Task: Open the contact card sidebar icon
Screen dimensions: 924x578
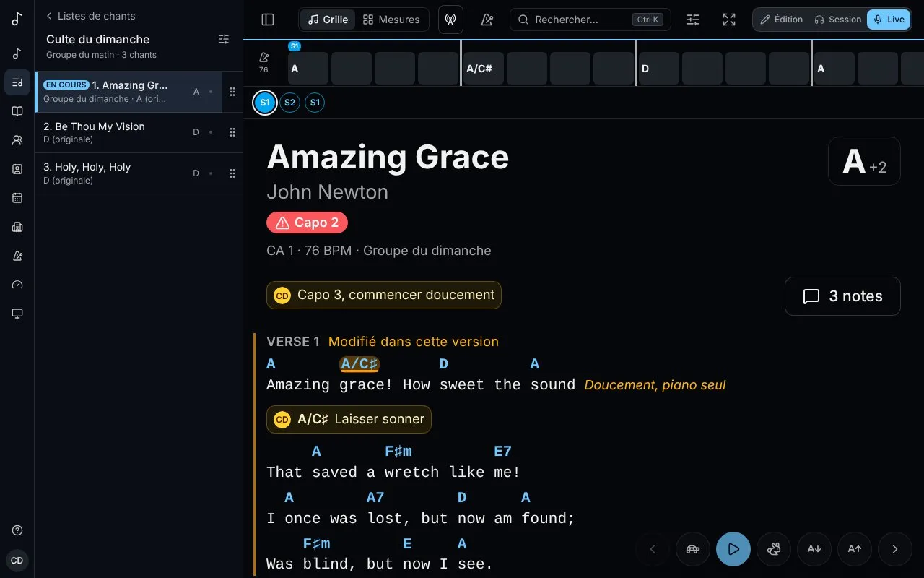Action: point(17,169)
